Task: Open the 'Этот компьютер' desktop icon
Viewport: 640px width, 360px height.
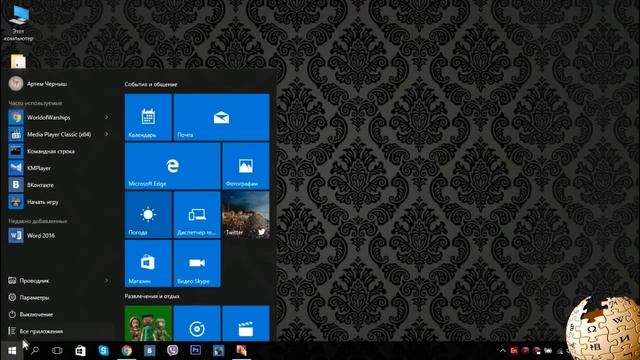Action: point(18,23)
